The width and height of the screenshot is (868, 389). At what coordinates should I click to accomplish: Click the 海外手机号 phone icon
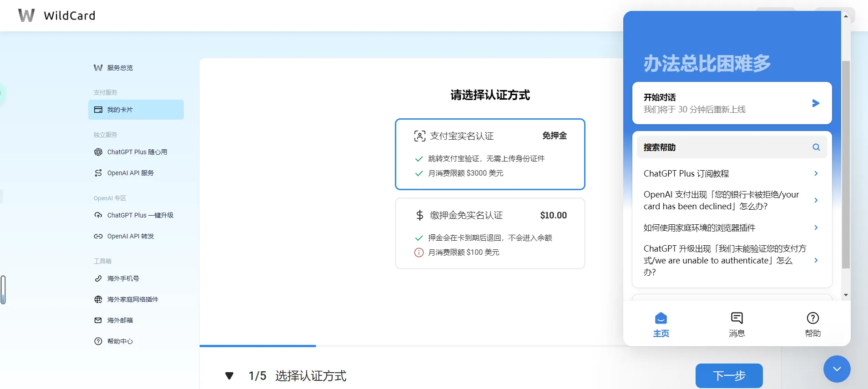click(98, 278)
